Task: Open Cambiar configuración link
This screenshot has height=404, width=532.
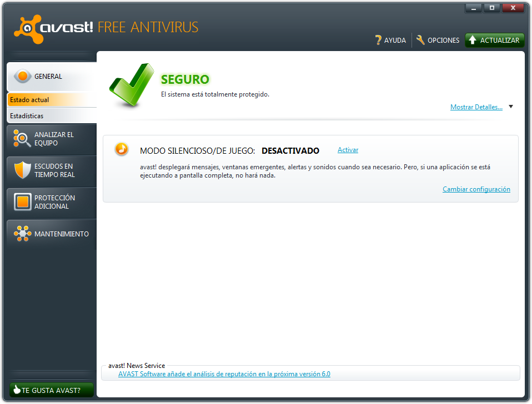Action: point(476,189)
